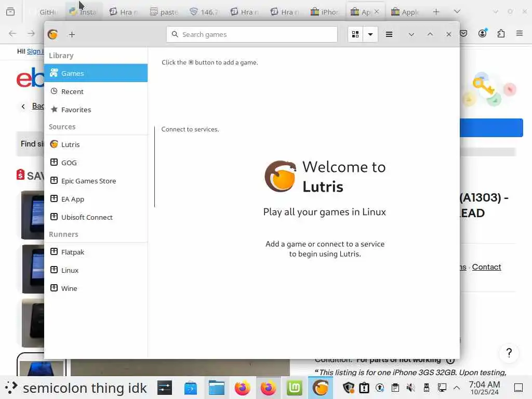Viewport: 532px width, 399px height.
Task: Open a new browser tab
Action: (x=436, y=12)
